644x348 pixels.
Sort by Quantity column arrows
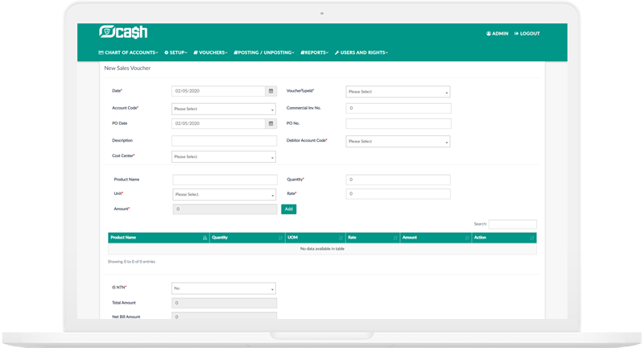pyautogui.click(x=280, y=238)
